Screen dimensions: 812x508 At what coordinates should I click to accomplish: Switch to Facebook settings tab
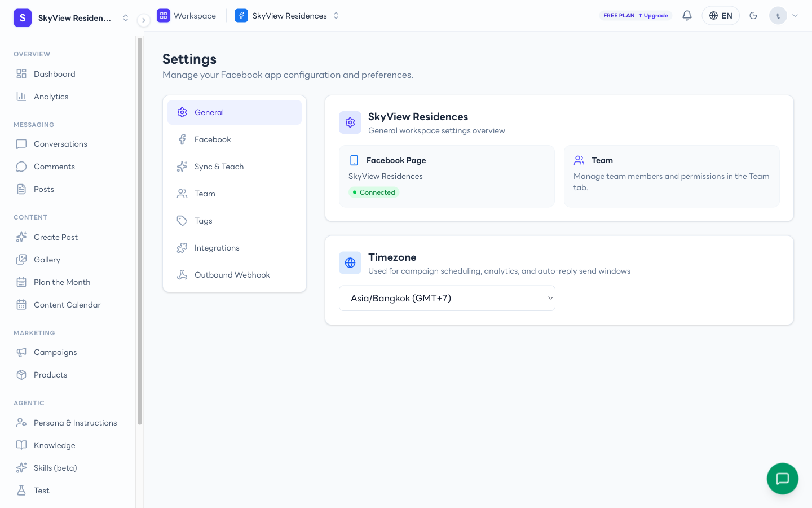pos(235,139)
